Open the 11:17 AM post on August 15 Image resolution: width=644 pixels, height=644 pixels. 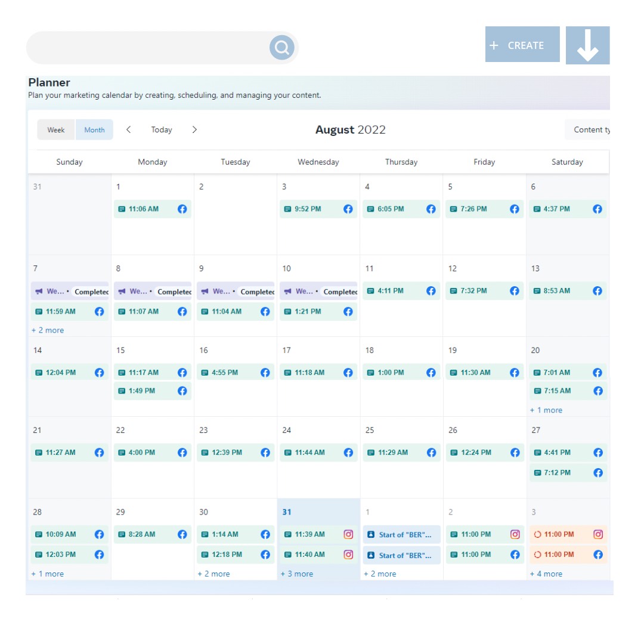(153, 373)
